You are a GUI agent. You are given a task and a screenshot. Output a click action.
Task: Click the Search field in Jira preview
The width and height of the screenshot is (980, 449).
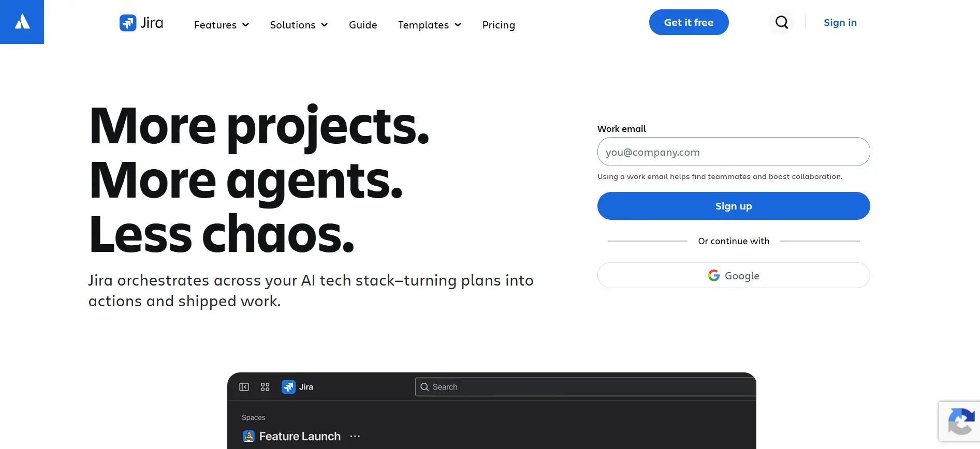click(x=586, y=387)
